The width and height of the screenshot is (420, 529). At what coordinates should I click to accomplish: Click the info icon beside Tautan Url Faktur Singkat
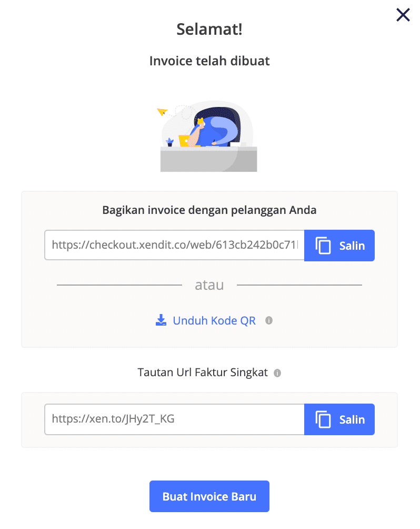coord(277,373)
